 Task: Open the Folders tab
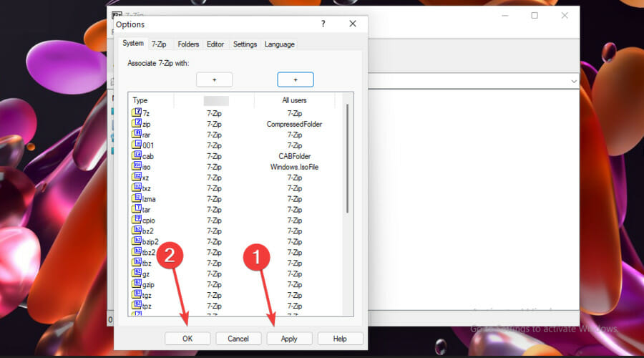click(188, 44)
